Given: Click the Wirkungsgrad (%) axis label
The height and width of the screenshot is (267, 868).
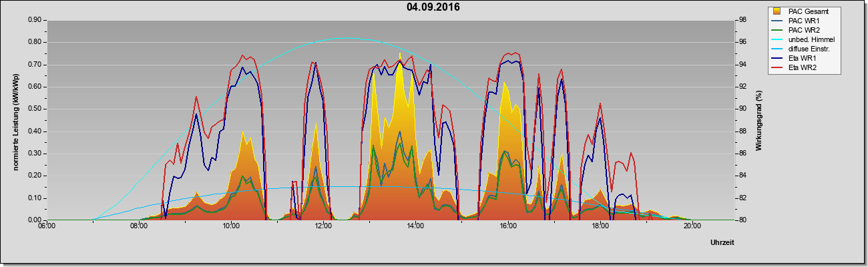Looking at the screenshot, I should click(759, 121).
